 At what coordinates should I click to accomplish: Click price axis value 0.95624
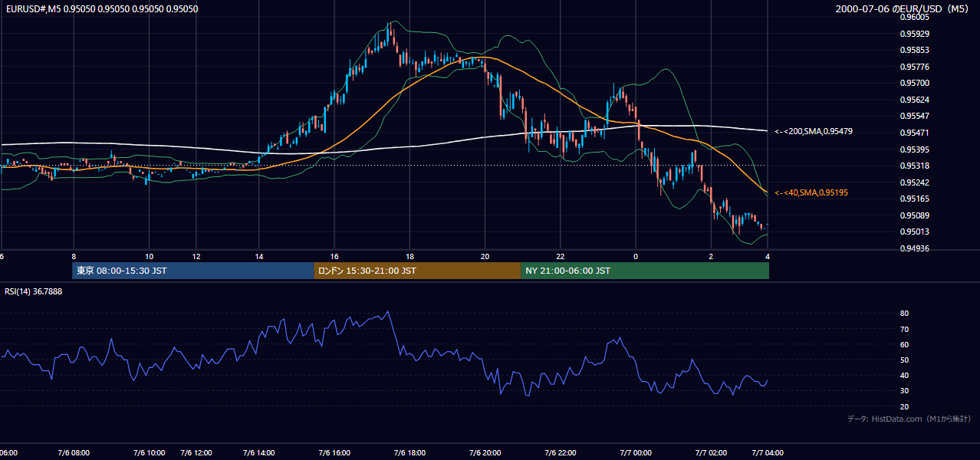coord(914,100)
